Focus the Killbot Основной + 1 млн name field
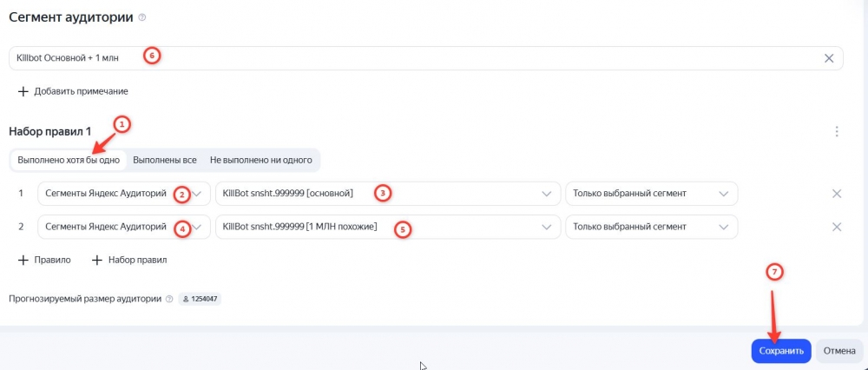The image size is (868, 370). pyautogui.click(x=425, y=58)
